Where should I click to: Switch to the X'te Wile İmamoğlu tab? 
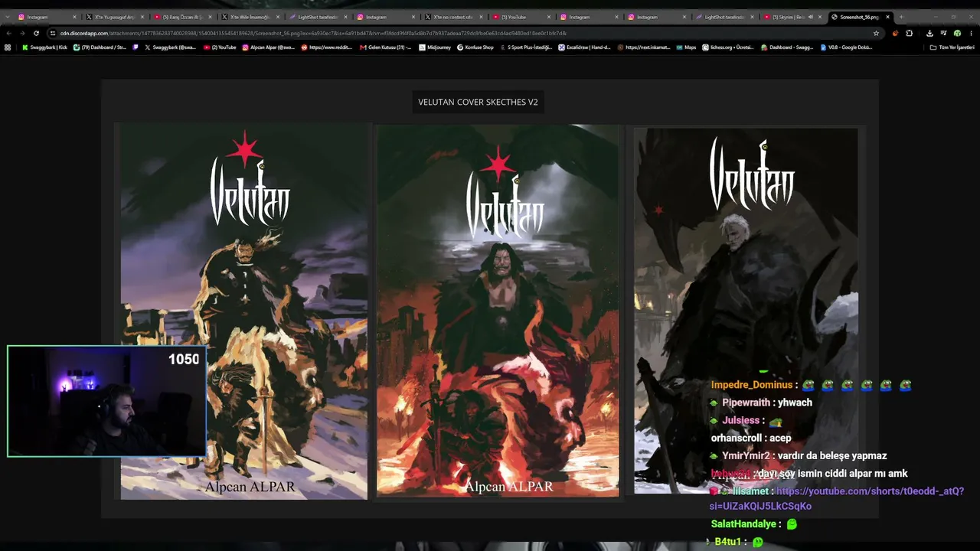(x=250, y=17)
